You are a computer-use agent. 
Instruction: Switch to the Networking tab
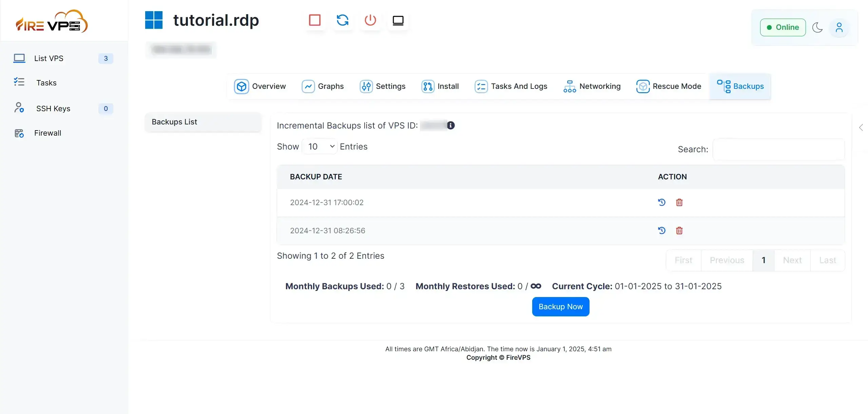coord(592,86)
